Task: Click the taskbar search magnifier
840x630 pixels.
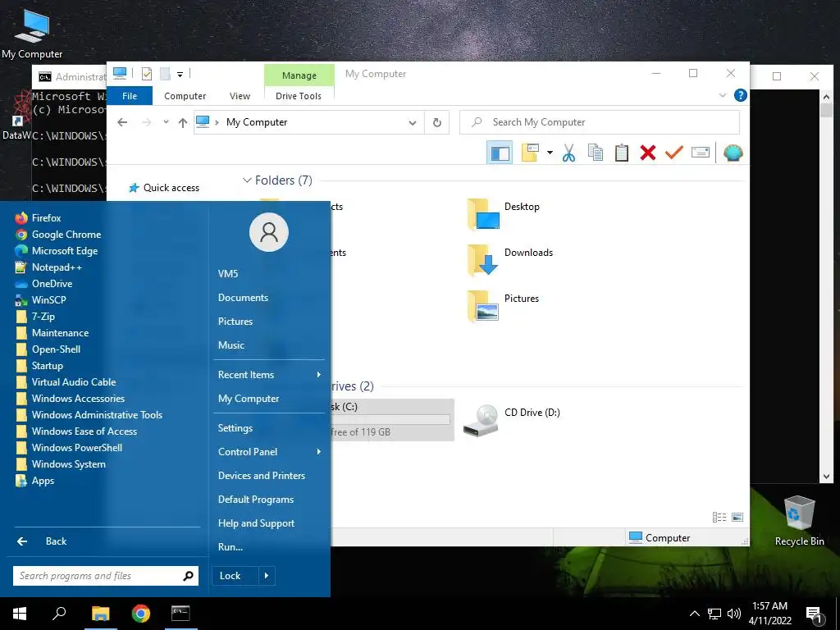Action: tap(59, 614)
